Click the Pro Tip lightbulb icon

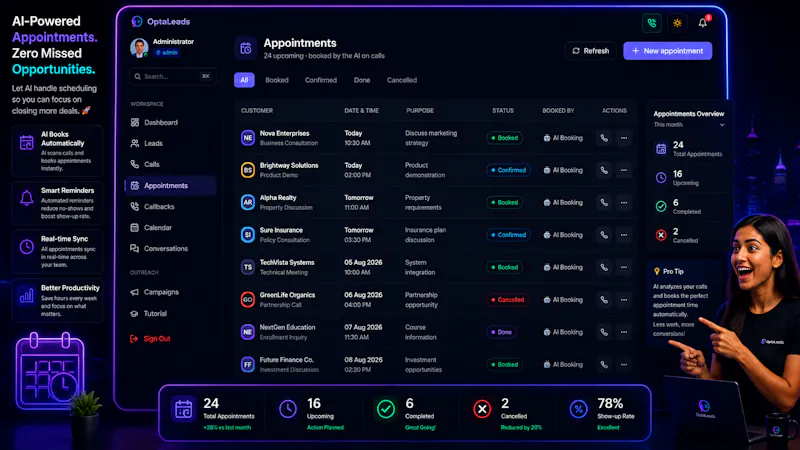click(657, 271)
